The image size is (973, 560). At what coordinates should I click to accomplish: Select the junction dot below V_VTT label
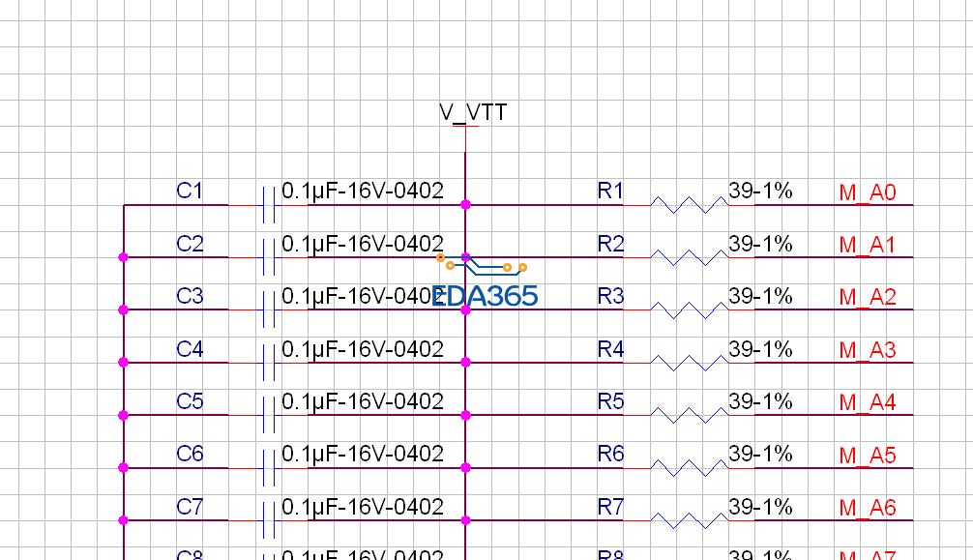(x=467, y=204)
